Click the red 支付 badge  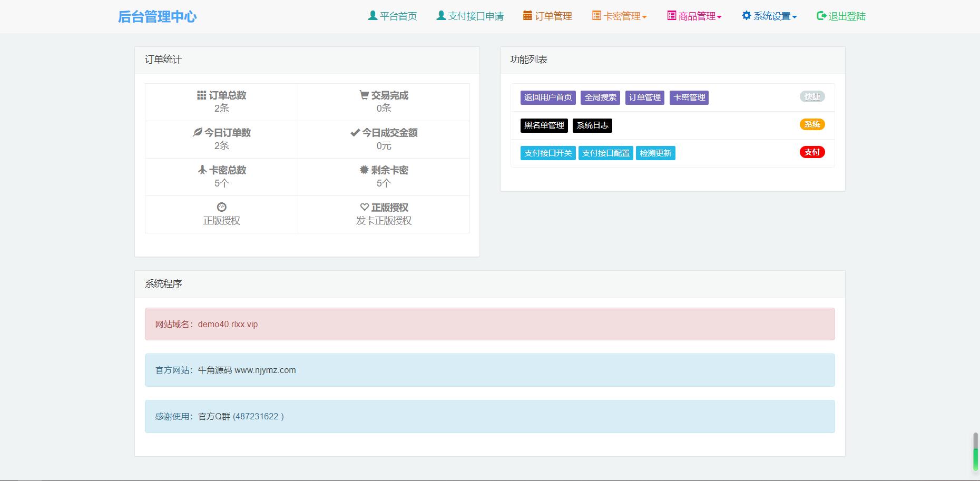click(812, 152)
